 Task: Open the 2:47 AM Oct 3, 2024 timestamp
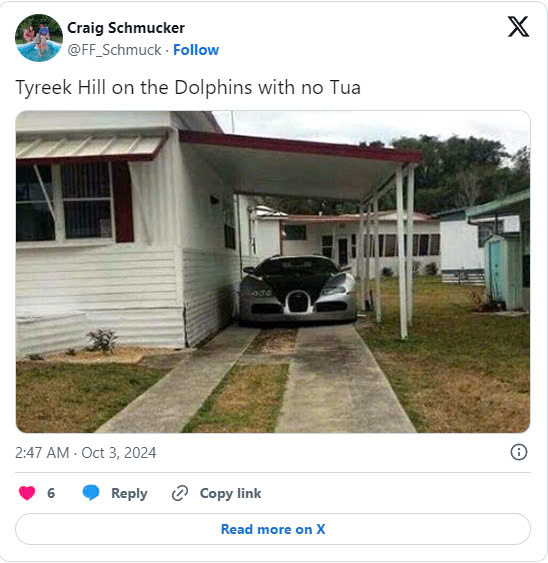(85, 453)
